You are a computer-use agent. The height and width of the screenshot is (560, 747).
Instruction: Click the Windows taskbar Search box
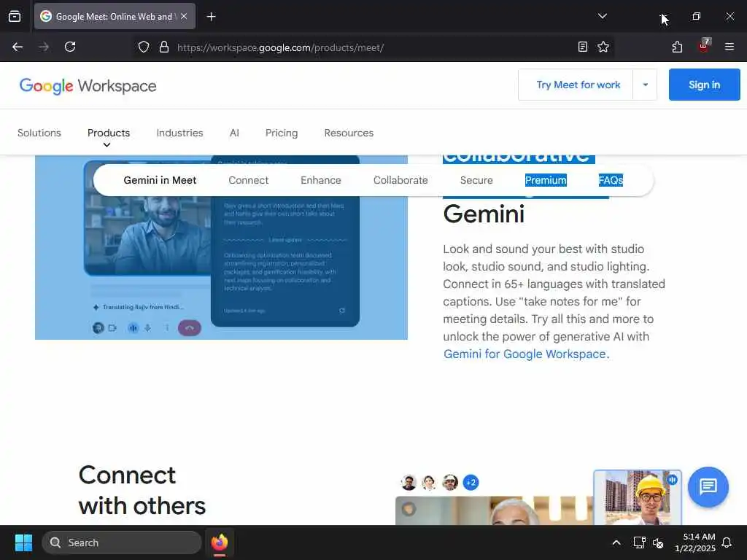click(122, 542)
